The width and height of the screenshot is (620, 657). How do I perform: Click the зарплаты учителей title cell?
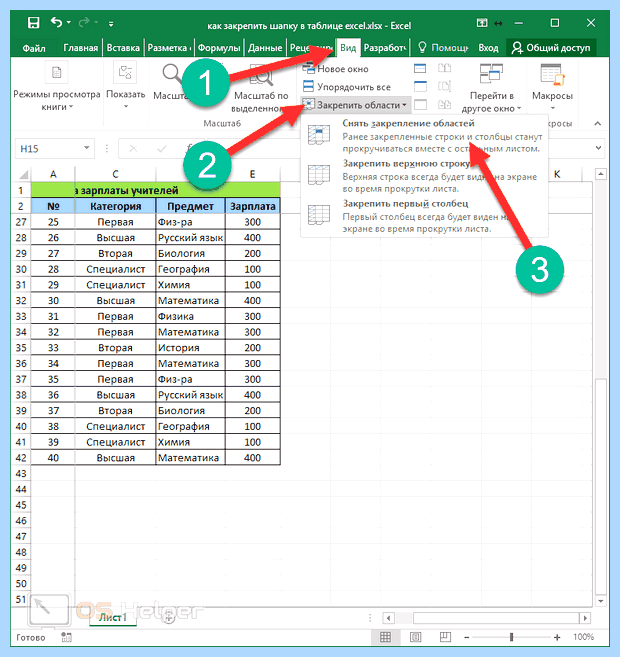(156, 190)
